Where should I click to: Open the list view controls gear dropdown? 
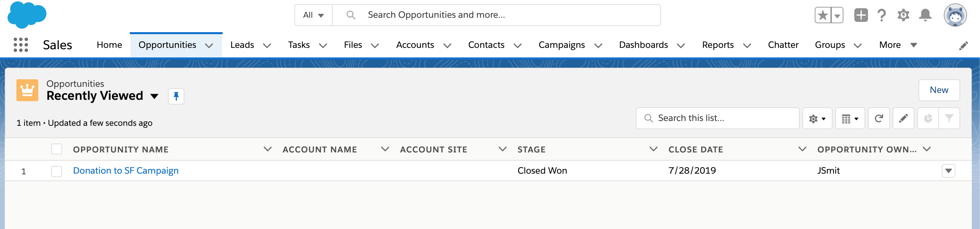tap(817, 119)
